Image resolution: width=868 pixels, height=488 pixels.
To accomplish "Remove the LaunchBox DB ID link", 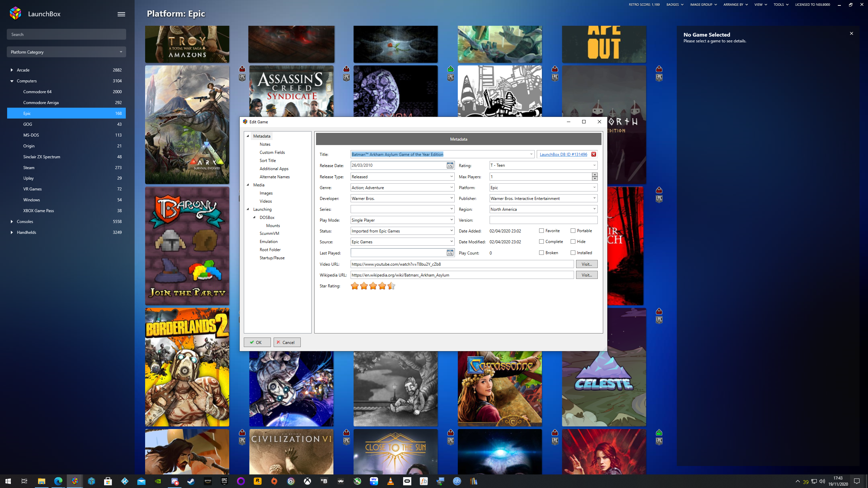I will [x=593, y=154].
